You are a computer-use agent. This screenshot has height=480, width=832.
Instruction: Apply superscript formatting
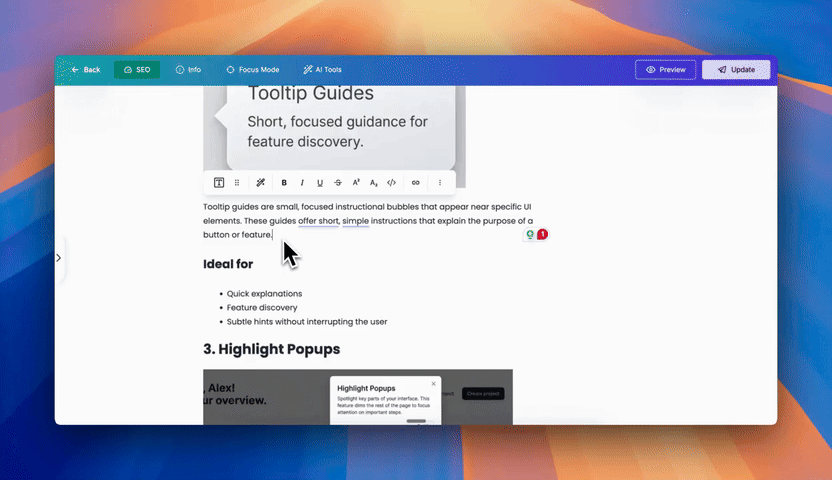[356, 182]
